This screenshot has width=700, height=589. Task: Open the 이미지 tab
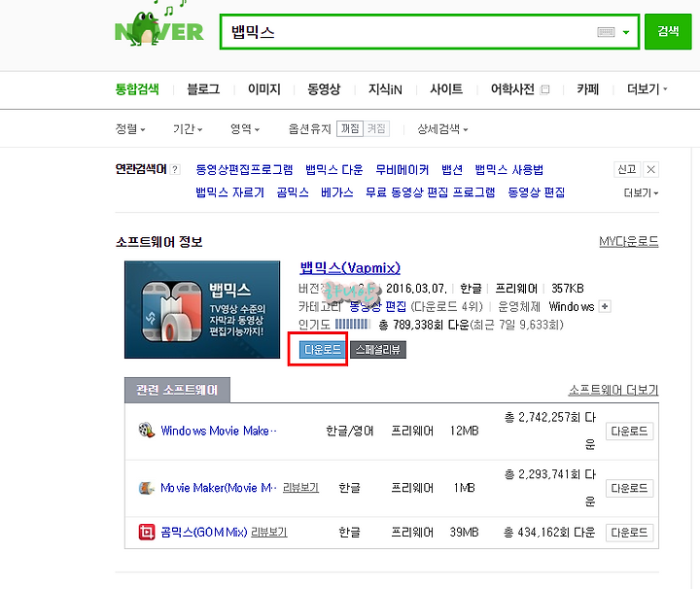point(264,89)
